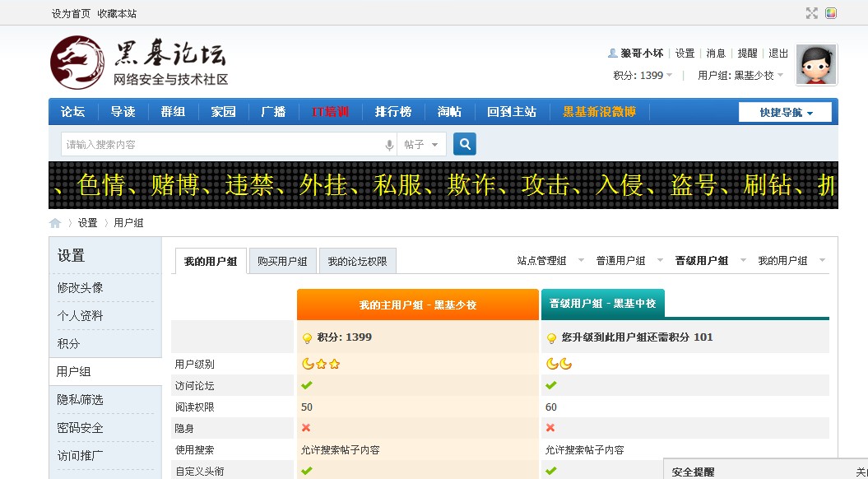Viewport: 868px width, 479px height.
Task: Click the search content input field
Action: (x=222, y=145)
